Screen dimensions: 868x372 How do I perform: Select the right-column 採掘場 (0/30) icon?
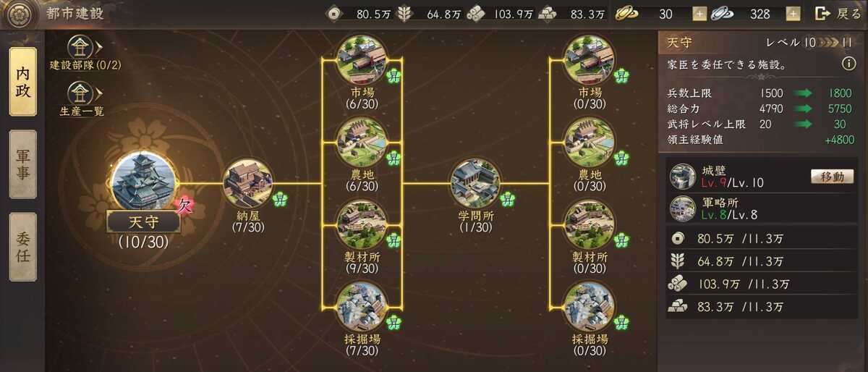(x=590, y=306)
